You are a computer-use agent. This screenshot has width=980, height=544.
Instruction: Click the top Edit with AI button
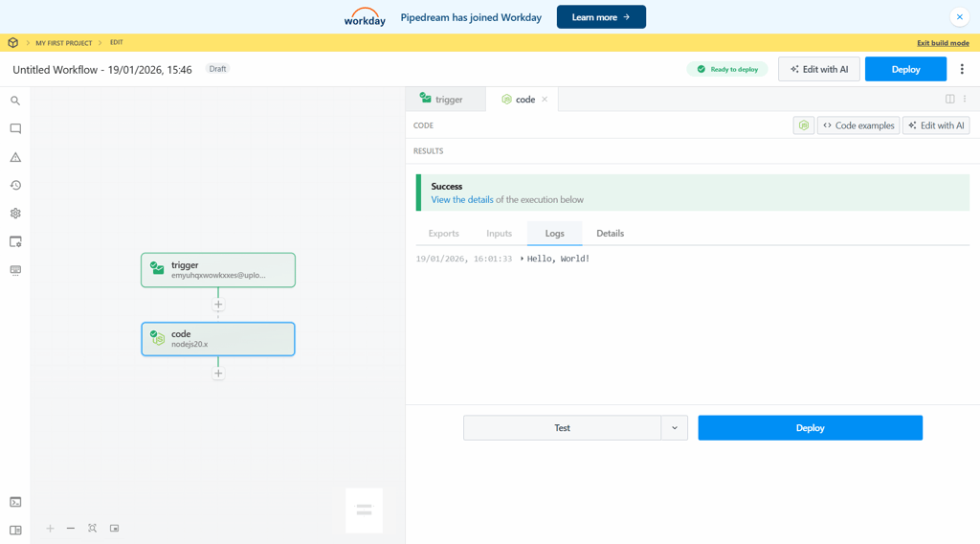coord(819,69)
